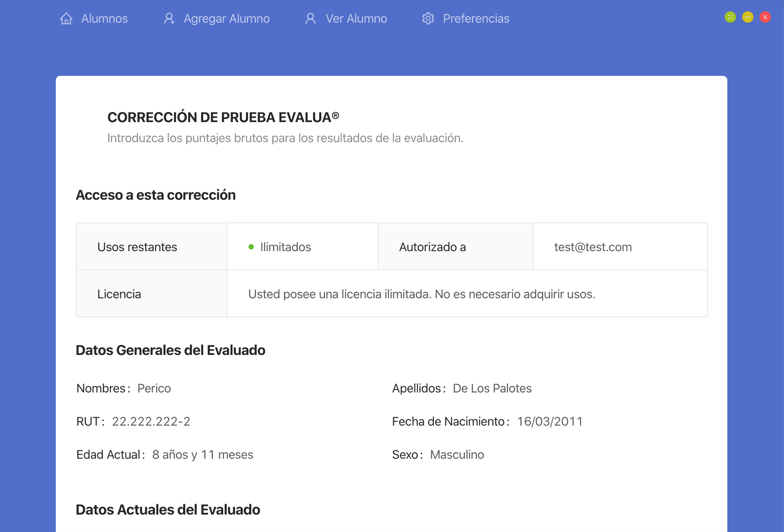
Task: Click the person icon beside Ver Alumno
Action: (310, 19)
